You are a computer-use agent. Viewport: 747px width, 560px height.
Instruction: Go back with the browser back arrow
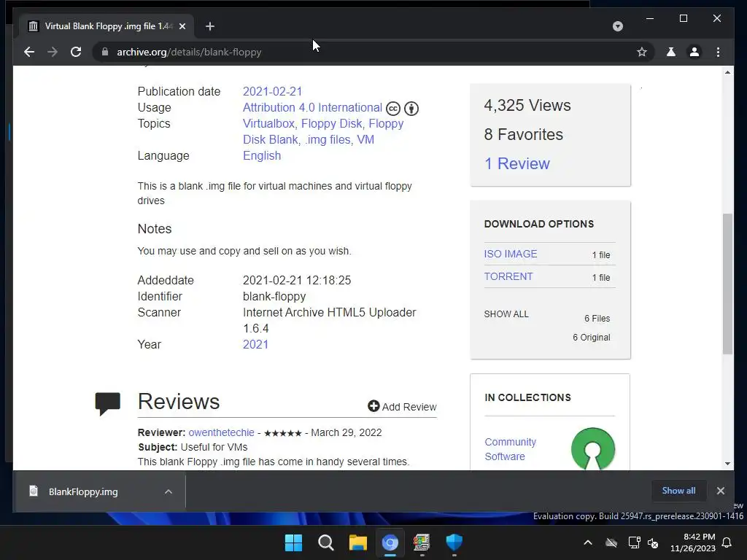tap(29, 52)
